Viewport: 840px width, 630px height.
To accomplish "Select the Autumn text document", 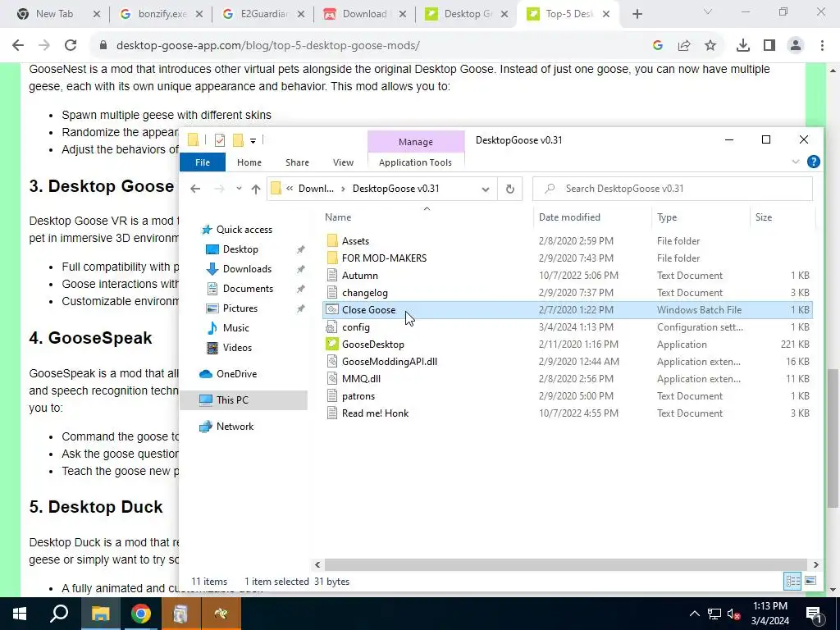I will pos(359,276).
